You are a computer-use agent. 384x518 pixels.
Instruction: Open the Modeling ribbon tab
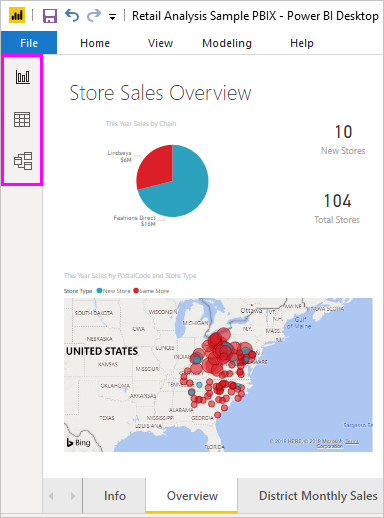coord(227,43)
